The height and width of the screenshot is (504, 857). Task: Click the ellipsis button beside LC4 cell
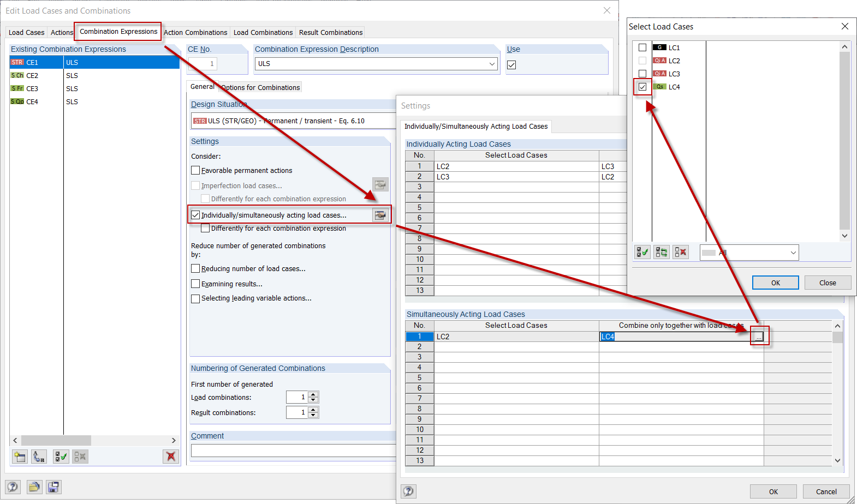click(758, 337)
